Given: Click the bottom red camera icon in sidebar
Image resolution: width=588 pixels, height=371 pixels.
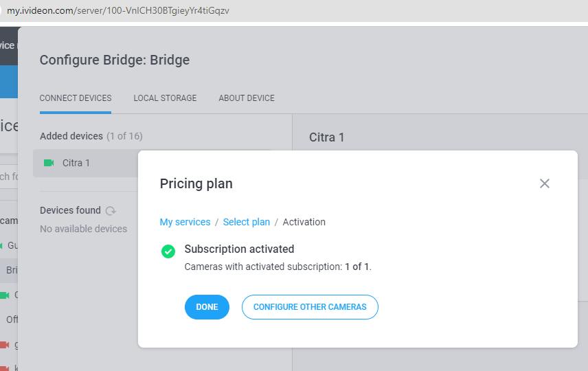Looking at the screenshot, I should pyautogui.click(x=4, y=368).
